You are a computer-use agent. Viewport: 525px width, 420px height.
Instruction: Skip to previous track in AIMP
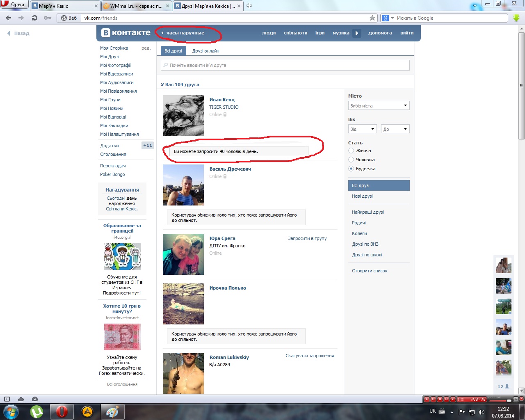(446, 399)
